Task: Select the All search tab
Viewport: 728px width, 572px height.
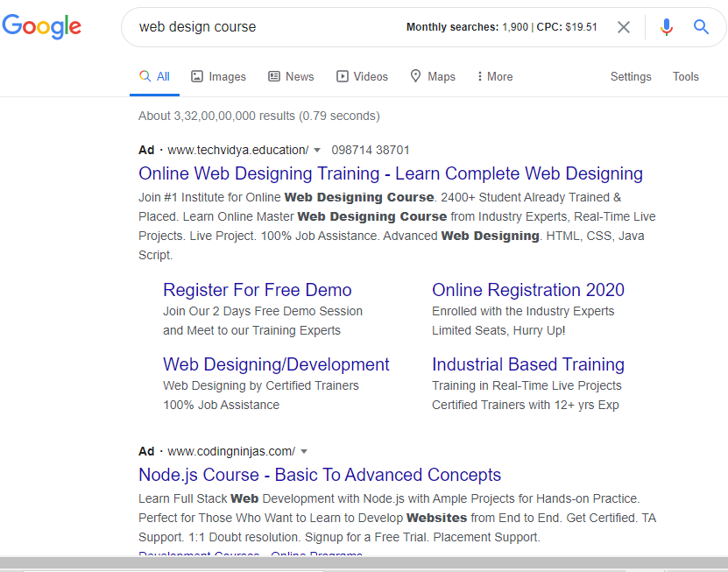Action: click(154, 76)
